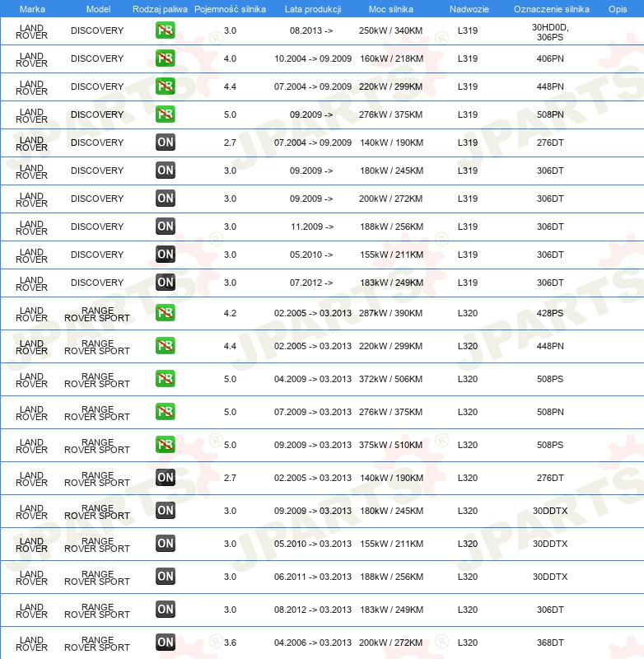Click diesel icon in Range Rover Sport 368DT row

tap(165, 643)
